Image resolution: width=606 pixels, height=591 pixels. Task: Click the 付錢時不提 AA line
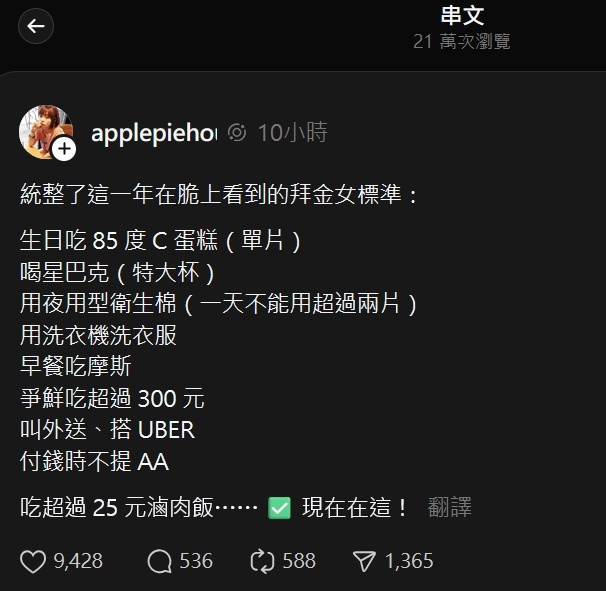(x=94, y=462)
